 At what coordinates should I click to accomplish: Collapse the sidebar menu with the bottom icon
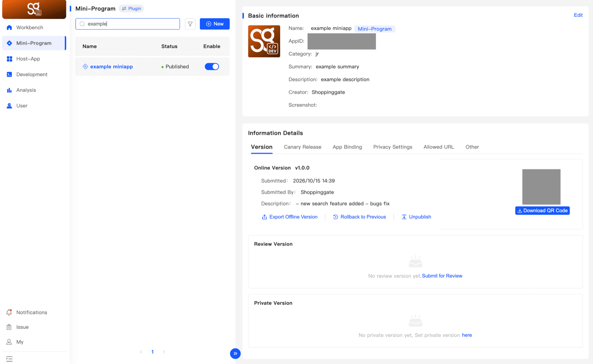tap(9, 359)
